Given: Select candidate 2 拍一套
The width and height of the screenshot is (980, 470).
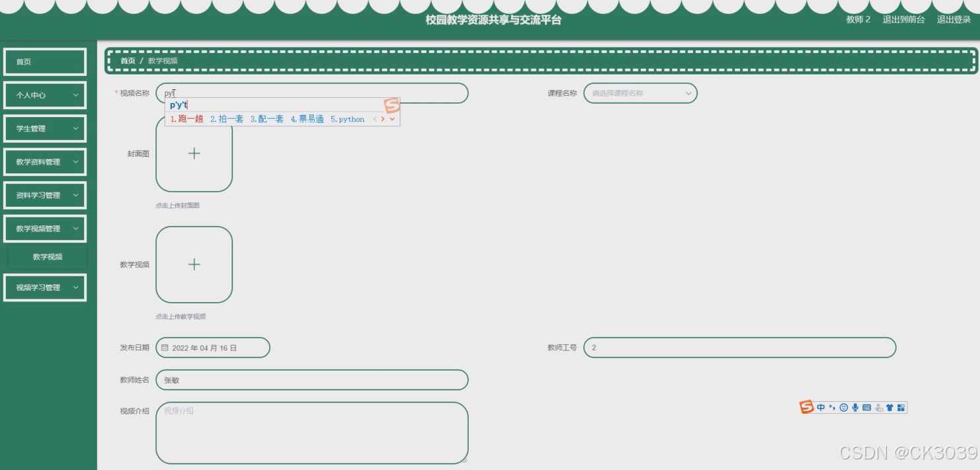Looking at the screenshot, I should tap(227, 120).
